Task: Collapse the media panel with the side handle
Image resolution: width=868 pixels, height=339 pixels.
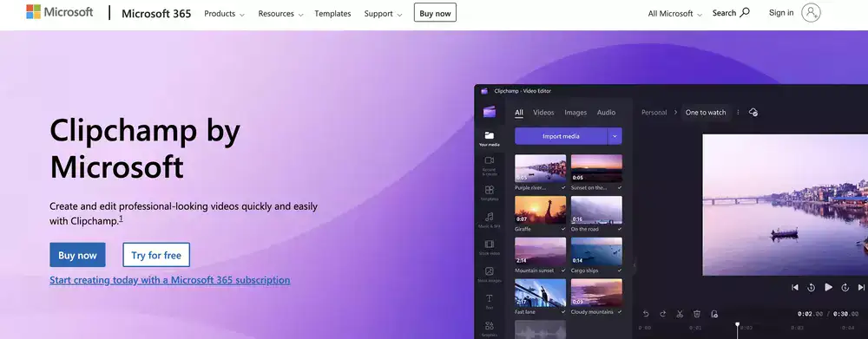Action: (x=635, y=265)
